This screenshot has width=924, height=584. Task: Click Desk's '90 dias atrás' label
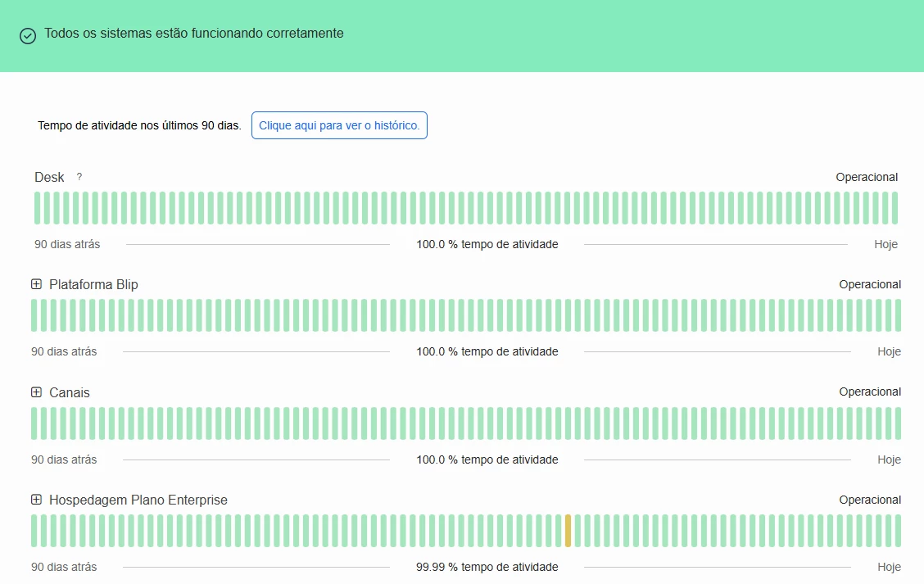tap(67, 244)
